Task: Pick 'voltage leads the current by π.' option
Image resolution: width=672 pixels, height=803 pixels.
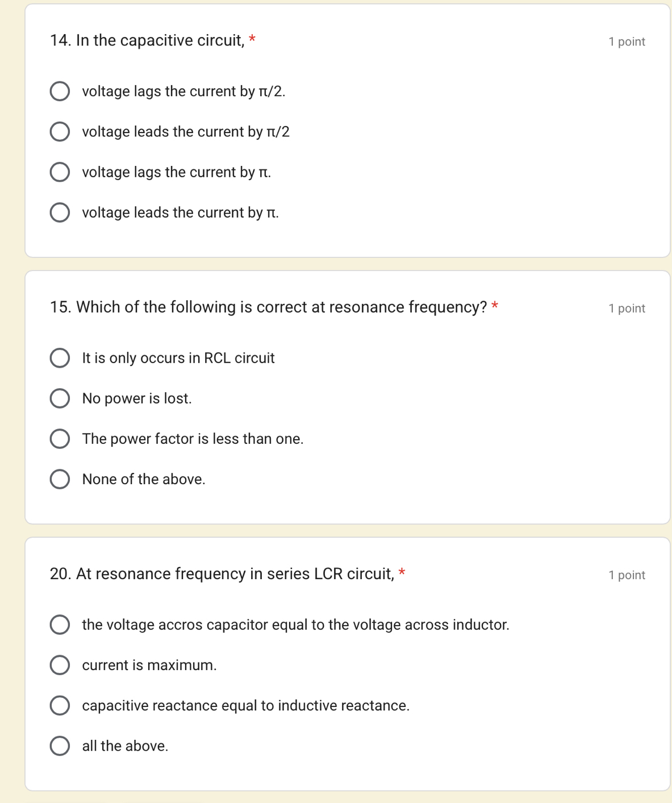Action: (x=60, y=213)
